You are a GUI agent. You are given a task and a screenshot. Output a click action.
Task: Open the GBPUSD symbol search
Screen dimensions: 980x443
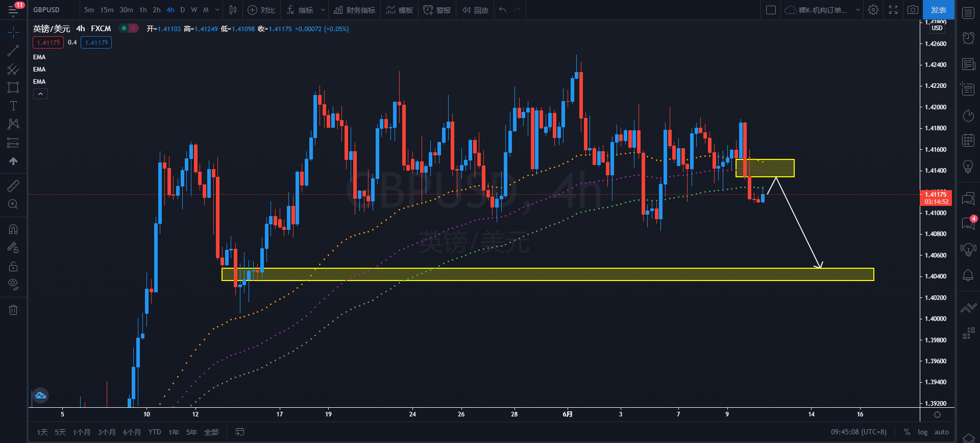46,10
